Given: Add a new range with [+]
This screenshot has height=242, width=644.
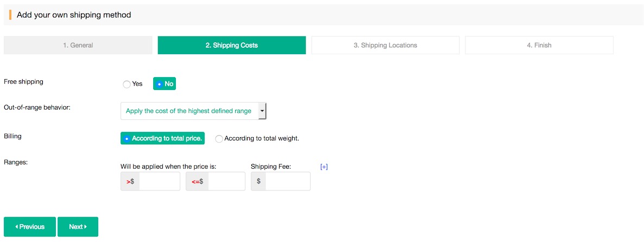Looking at the screenshot, I should tap(324, 167).
